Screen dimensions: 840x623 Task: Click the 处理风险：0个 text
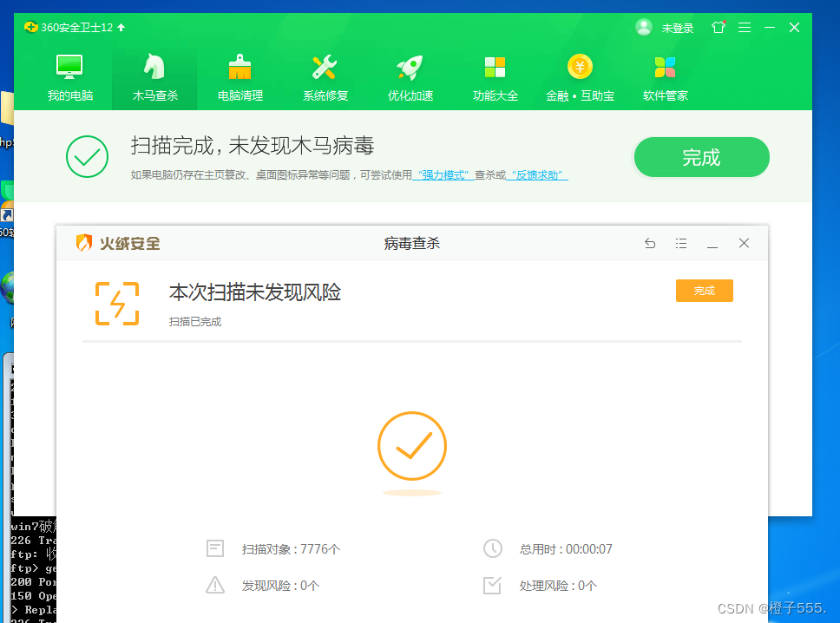[x=558, y=586]
